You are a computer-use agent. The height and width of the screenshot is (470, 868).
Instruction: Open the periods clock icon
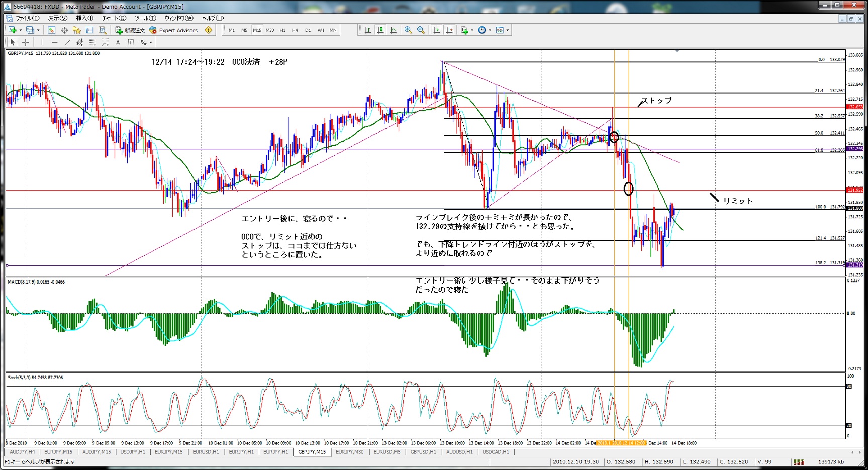482,30
